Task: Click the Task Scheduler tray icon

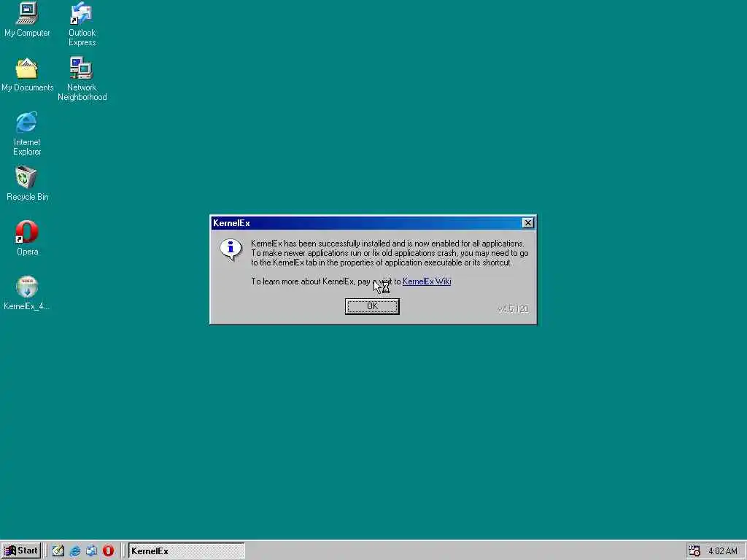Action: [x=694, y=551]
